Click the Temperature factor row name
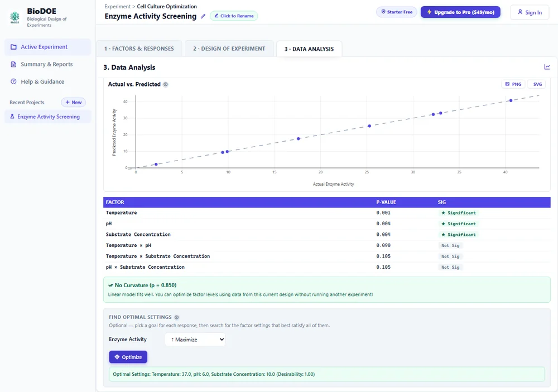558x392 pixels. (121, 212)
